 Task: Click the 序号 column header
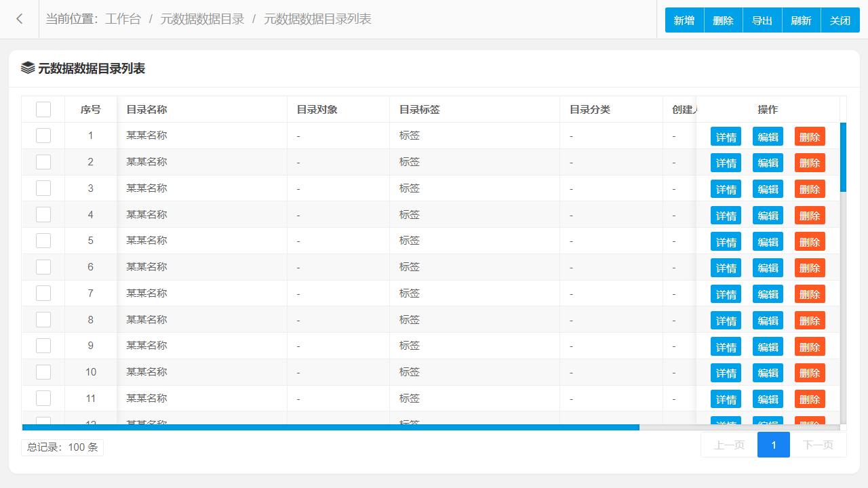[x=90, y=109]
